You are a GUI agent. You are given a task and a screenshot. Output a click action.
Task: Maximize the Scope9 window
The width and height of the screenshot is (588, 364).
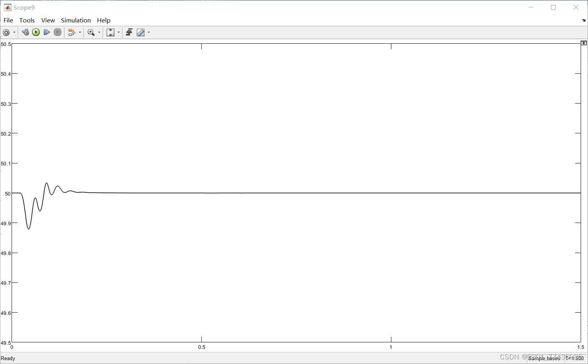point(553,7)
